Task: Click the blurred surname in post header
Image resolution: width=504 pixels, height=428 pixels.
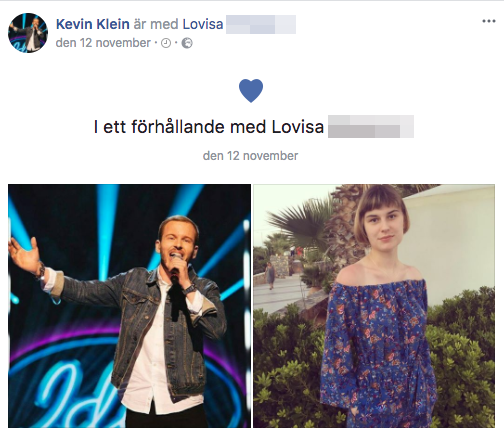Action: coord(261,24)
